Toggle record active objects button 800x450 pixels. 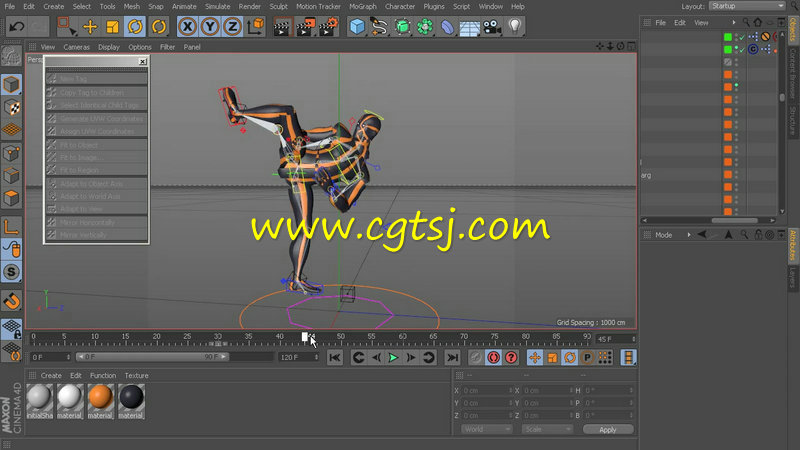(x=476, y=358)
